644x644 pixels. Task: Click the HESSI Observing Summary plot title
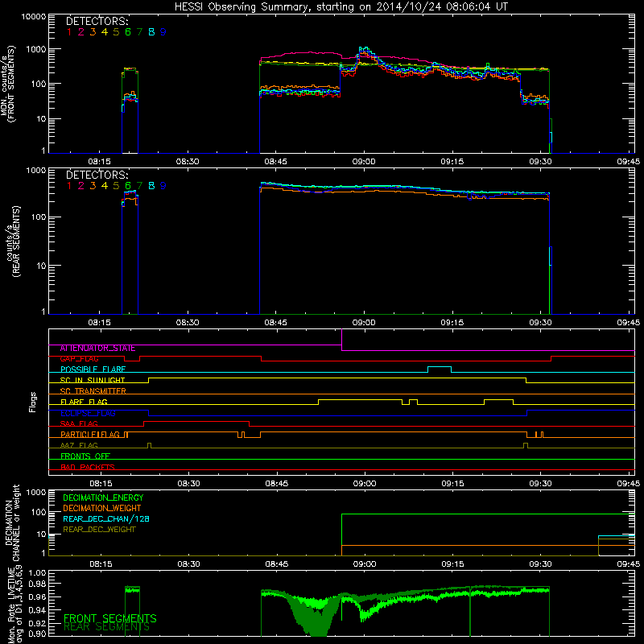click(341, 6)
